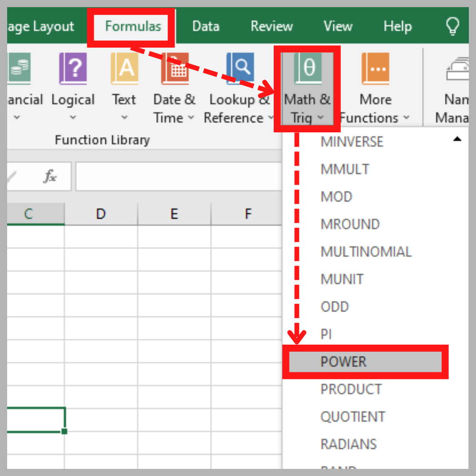Switch to the Review tab
The height and width of the screenshot is (476, 476).
271,26
